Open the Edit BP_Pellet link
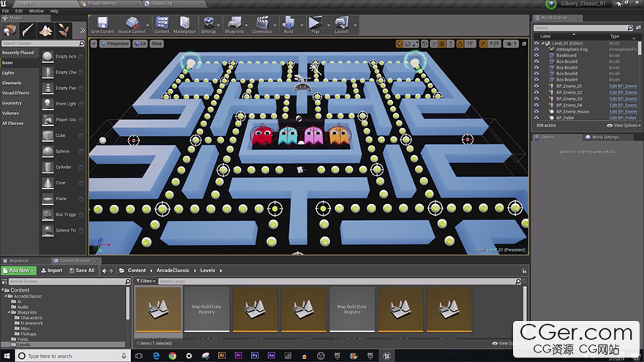 pos(623,118)
